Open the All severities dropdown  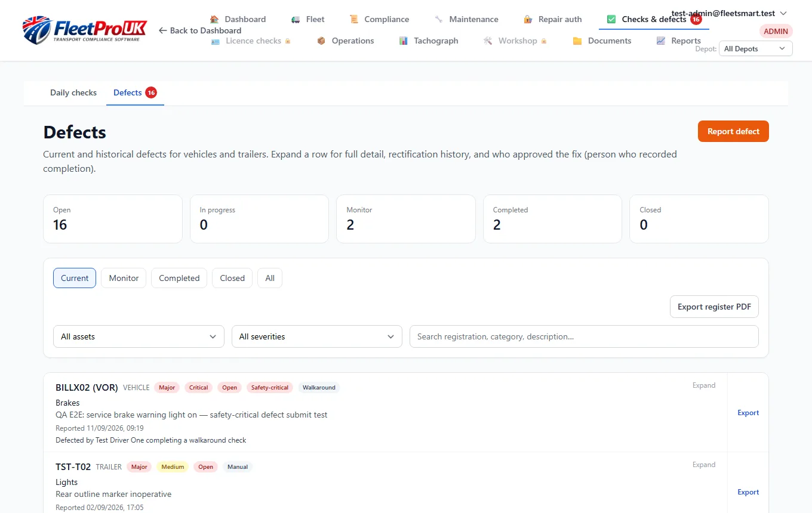click(x=317, y=336)
